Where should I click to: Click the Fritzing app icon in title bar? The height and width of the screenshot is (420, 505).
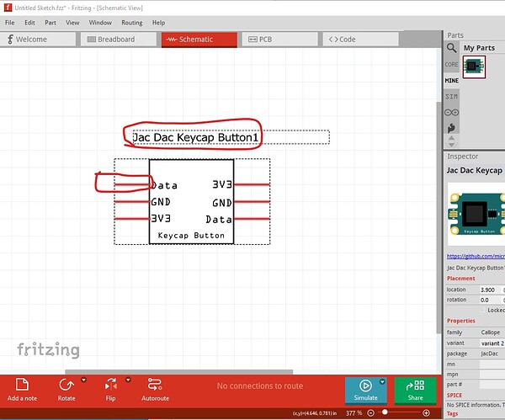pyautogui.click(x=8, y=8)
